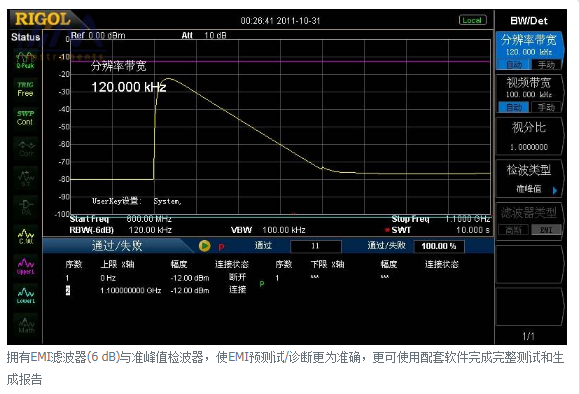
Task: Set resolution bandwidth to manual (手动)
Action: (x=546, y=65)
